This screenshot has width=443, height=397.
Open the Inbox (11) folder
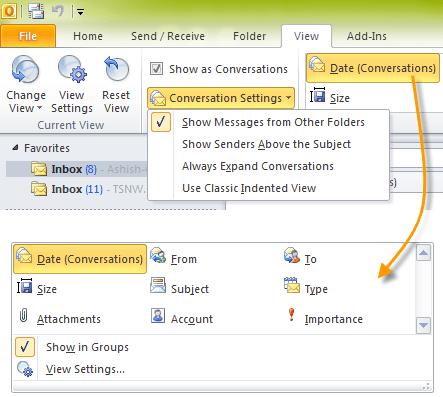click(x=77, y=189)
